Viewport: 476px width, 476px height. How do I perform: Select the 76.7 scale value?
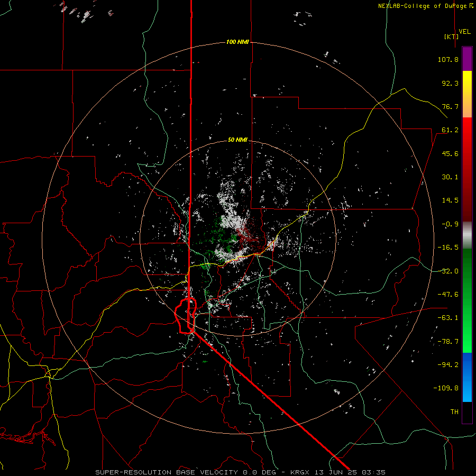(x=450, y=106)
